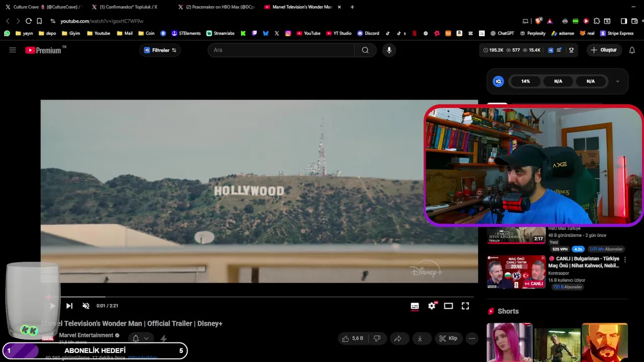This screenshot has width=644, height=362.
Task: Search with the magnifier button
Action: pos(365,50)
